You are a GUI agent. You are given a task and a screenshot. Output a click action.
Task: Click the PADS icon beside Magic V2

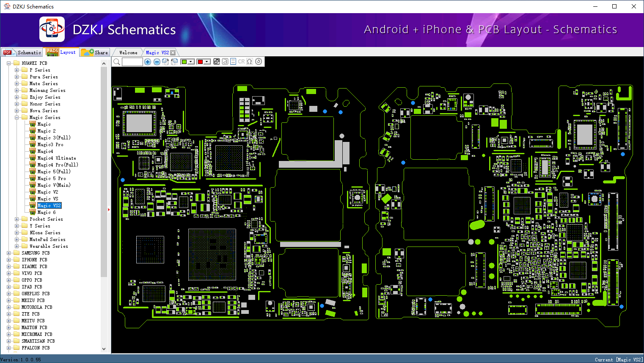coord(33,192)
